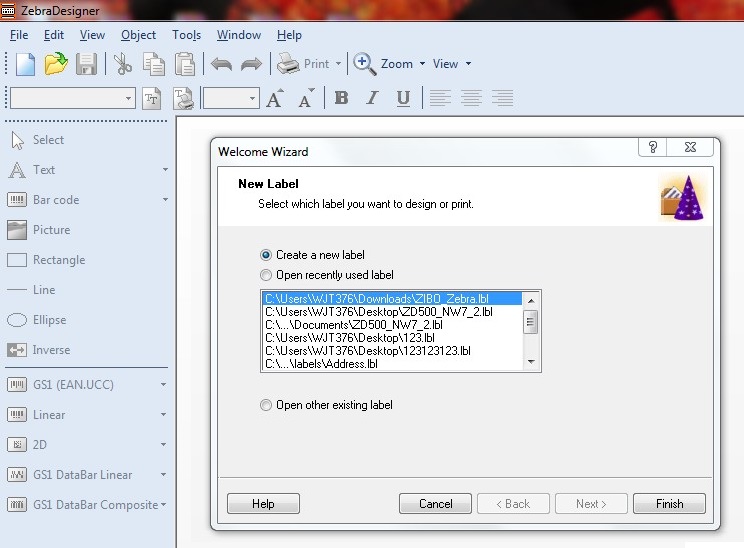Select 'Open recently used label' radio button
The height and width of the screenshot is (548, 744).
[266, 275]
